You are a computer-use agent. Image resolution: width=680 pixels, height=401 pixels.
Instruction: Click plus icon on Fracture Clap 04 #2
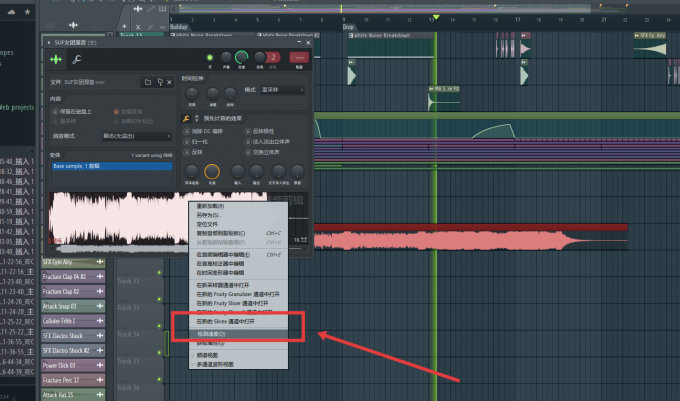point(100,277)
